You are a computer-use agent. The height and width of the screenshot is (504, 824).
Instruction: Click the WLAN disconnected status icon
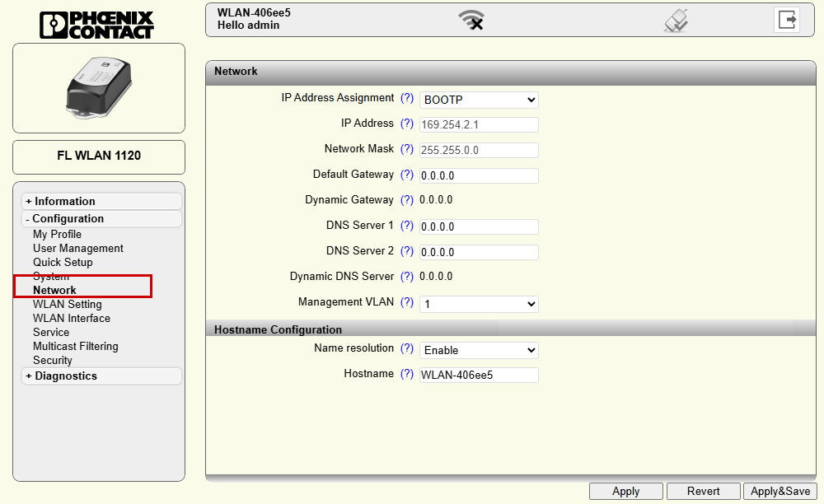(x=471, y=20)
